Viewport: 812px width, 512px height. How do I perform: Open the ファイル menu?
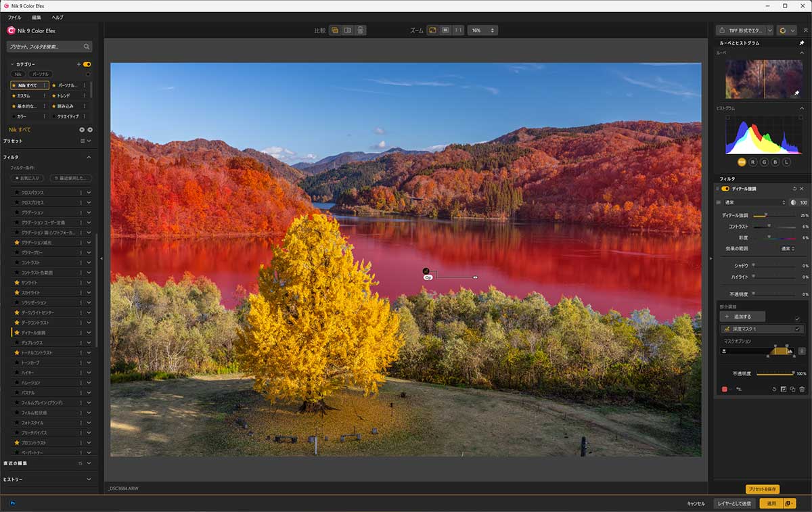14,17
